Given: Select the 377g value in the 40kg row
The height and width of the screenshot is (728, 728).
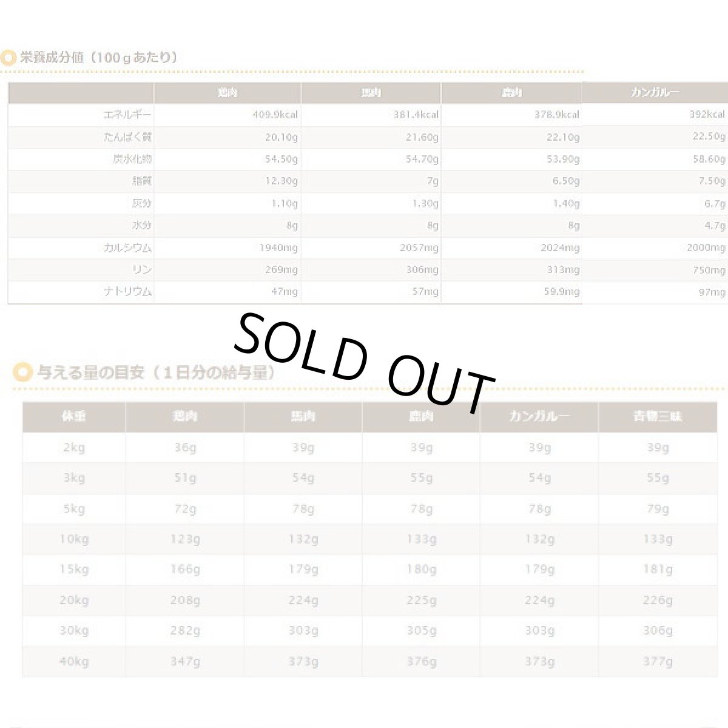Looking at the screenshot, I should click(658, 661).
